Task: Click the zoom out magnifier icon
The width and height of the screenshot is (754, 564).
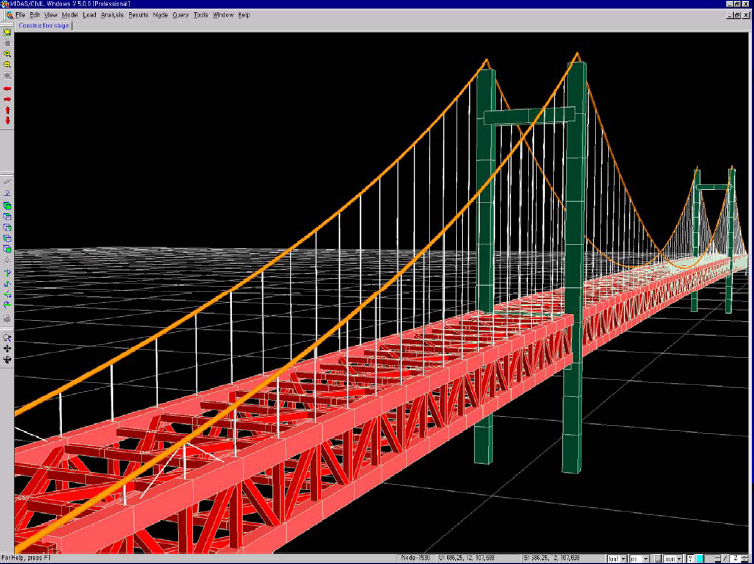Action: (7, 65)
